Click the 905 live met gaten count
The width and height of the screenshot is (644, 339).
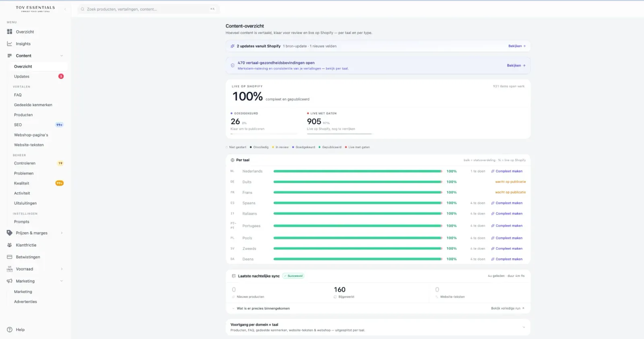coord(314,121)
